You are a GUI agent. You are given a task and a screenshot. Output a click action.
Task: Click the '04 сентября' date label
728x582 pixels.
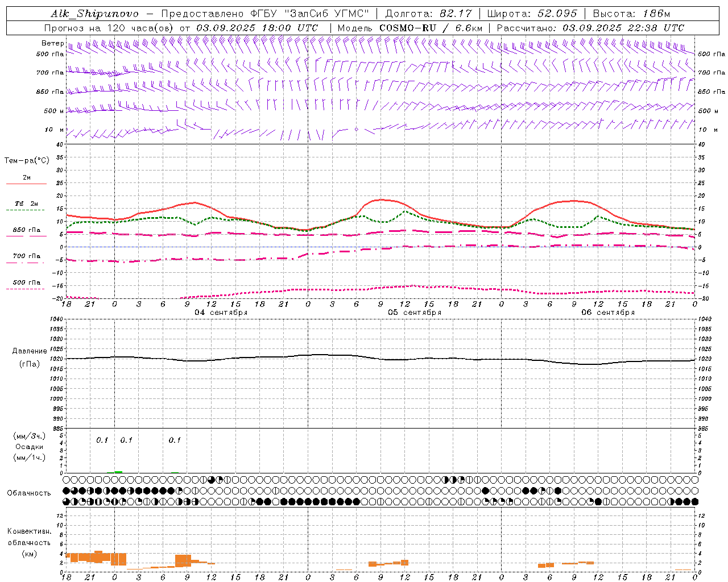tap(221, 313)
